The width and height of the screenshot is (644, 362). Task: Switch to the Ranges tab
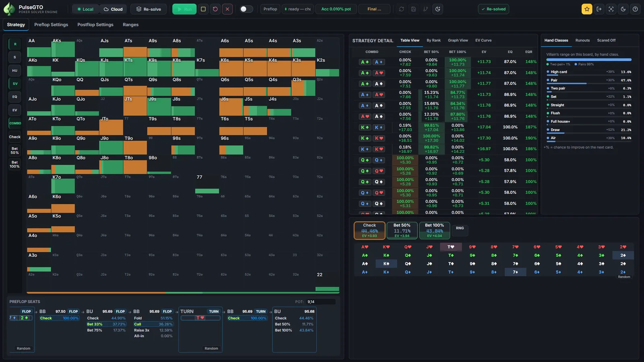coord(130,25)
